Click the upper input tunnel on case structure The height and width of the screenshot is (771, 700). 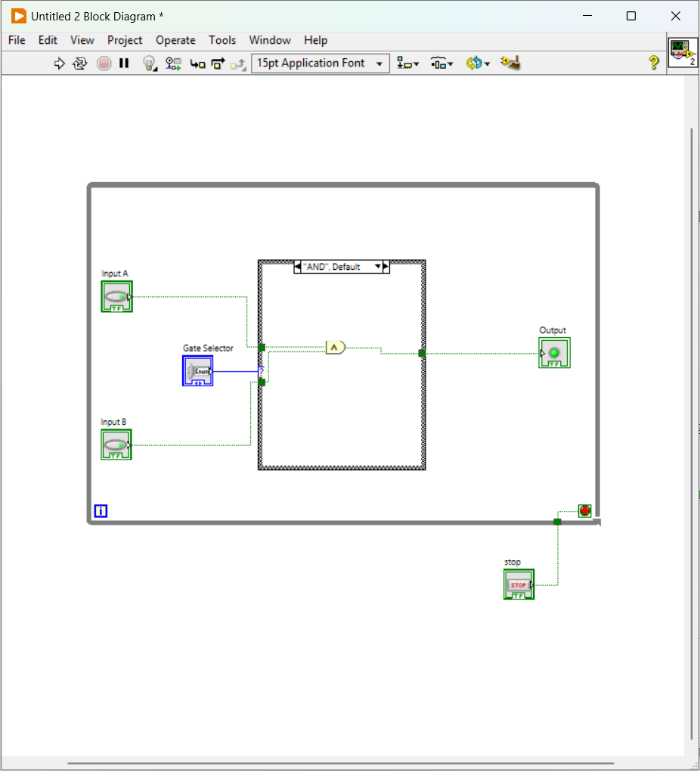pos(262,347)
